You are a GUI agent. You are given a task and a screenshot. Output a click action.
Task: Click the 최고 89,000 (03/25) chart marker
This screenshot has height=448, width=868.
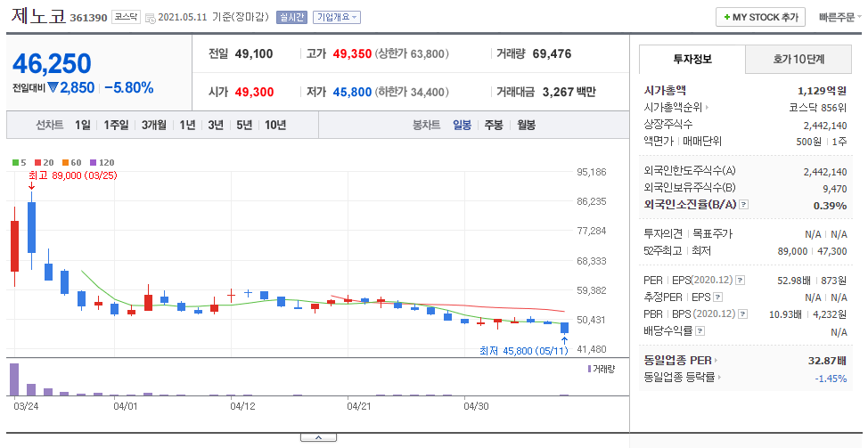[72, 175]
